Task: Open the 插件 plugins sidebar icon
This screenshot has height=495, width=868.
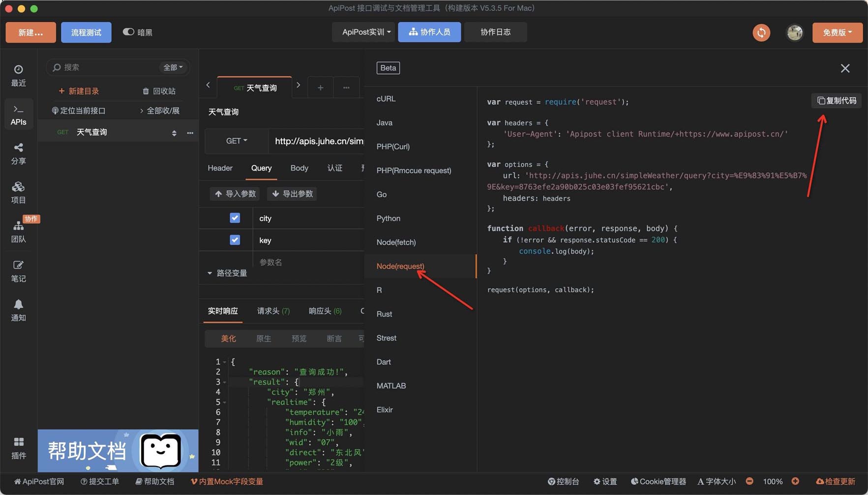Action: [x=18, y=448]
